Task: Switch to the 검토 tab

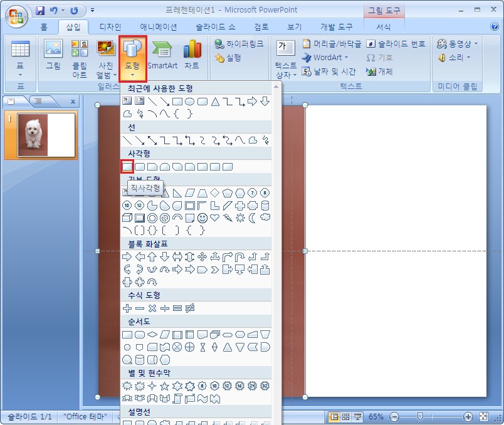Action: click(x=261, y=27)
